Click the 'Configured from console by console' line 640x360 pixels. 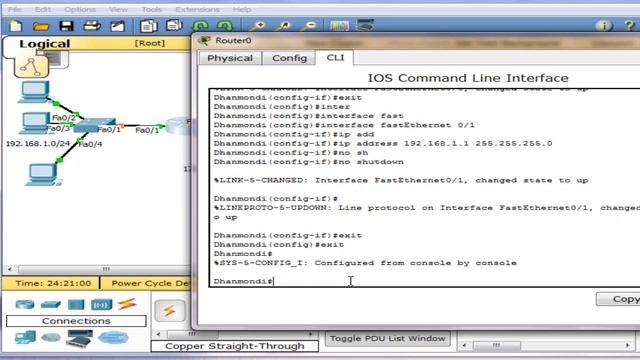(x=366, y=263)
